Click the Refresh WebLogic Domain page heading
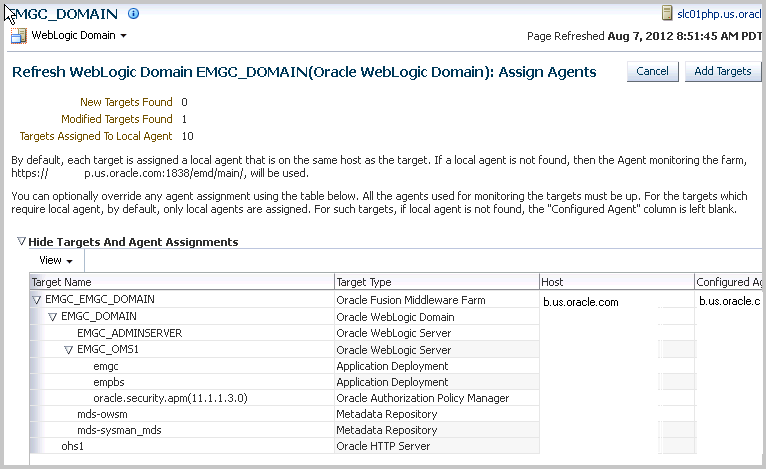Screen dimensions: 766x469 pyautogui.click(x=304, y=72)
